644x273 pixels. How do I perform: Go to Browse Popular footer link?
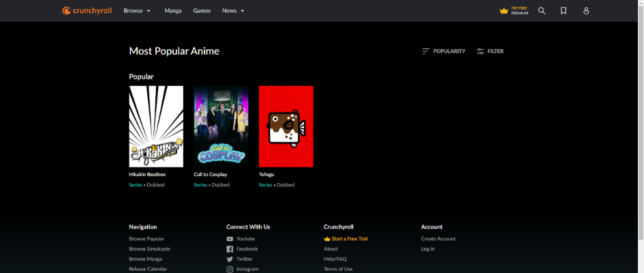[x=147, y=239]
